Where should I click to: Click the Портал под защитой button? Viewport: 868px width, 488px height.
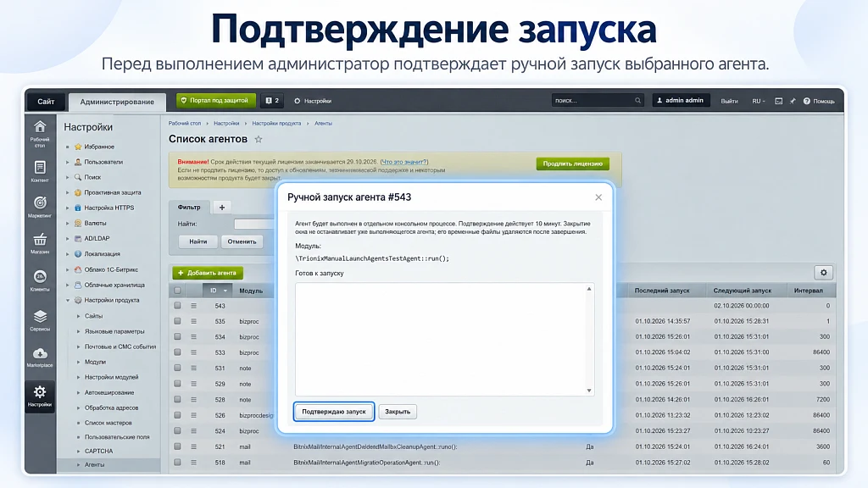[215, 101]
